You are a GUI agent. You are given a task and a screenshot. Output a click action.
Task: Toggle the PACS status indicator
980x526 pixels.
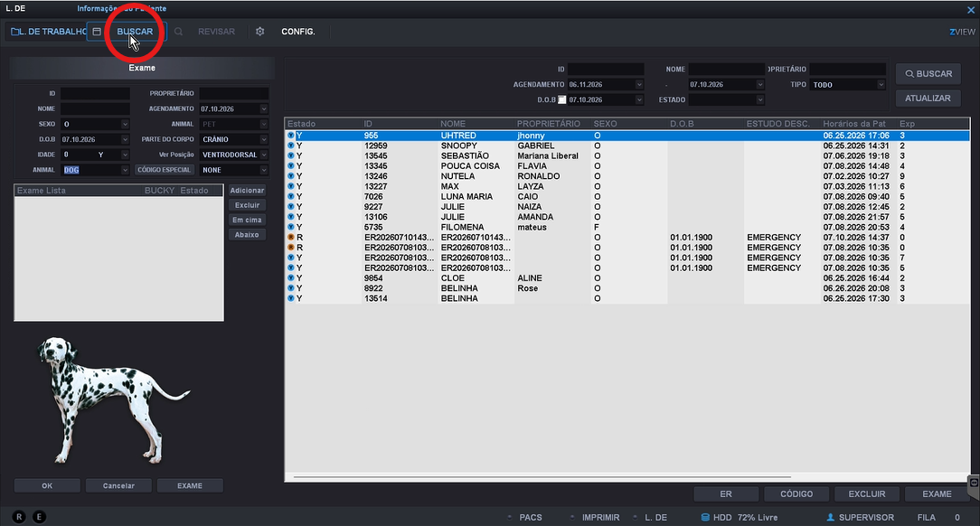(x=510, y=517)
